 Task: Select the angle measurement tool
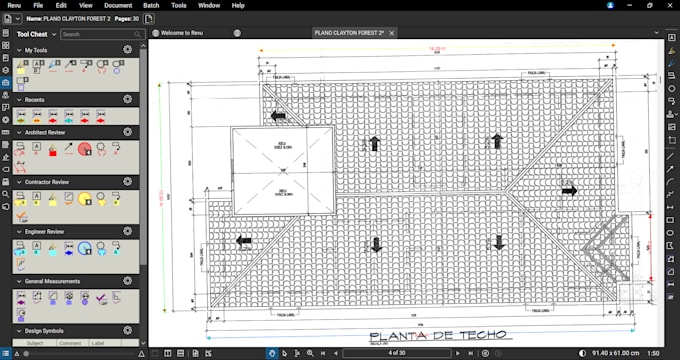click(117, 298)
